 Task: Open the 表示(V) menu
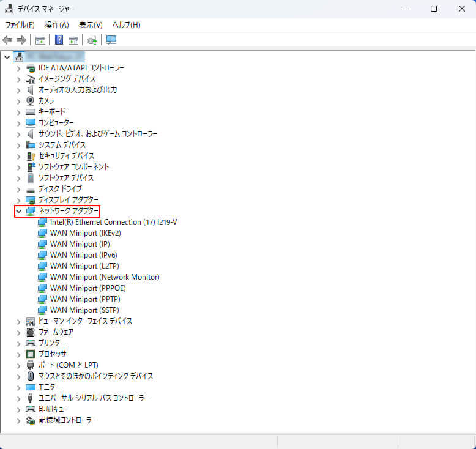tap(91, 25)
